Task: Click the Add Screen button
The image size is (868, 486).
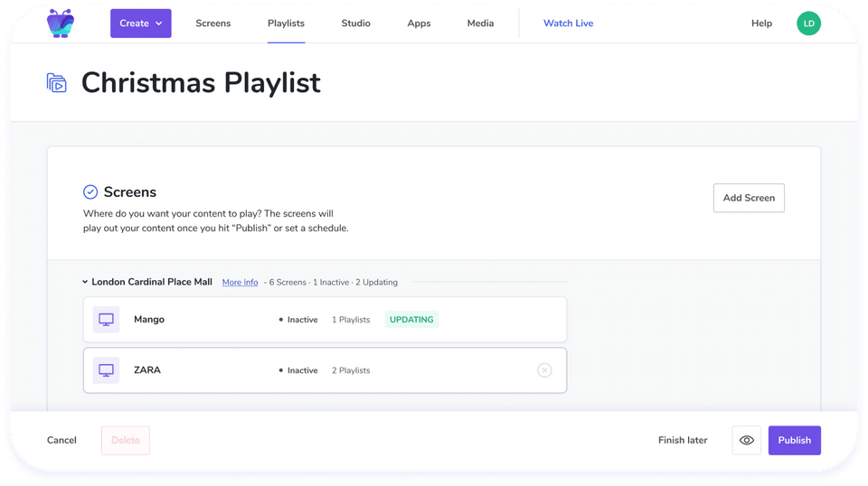Action: tap(749, 198)
